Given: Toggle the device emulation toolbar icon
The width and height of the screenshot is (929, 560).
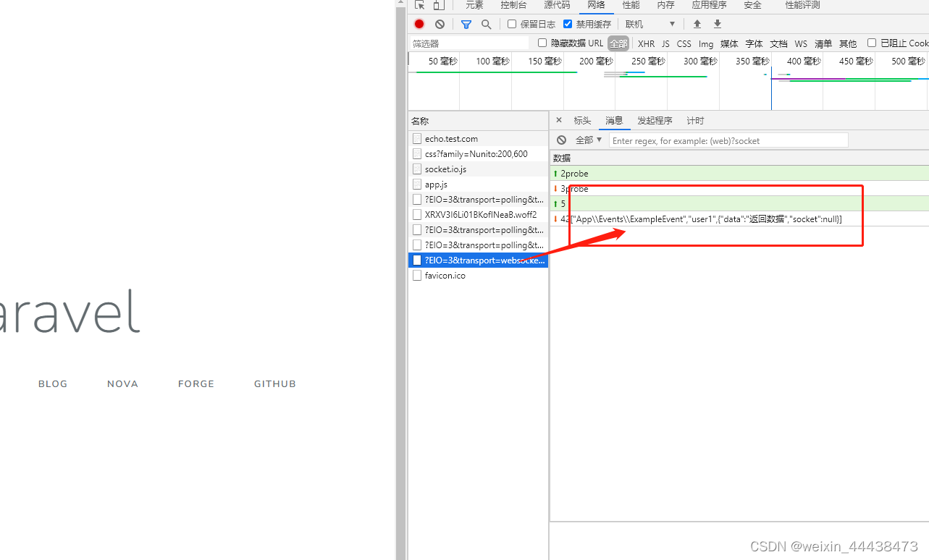Looking at the screenshot, I should point(438,5).
